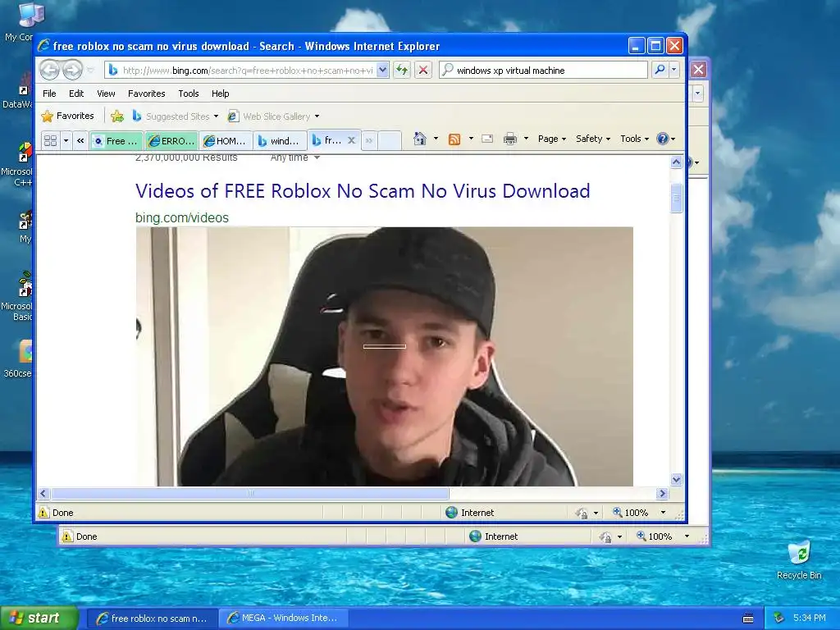Open 'Videos of FREE Roblox No Scam' link
Viewport: 840px width, 630px height.
[x=363, y=190]
